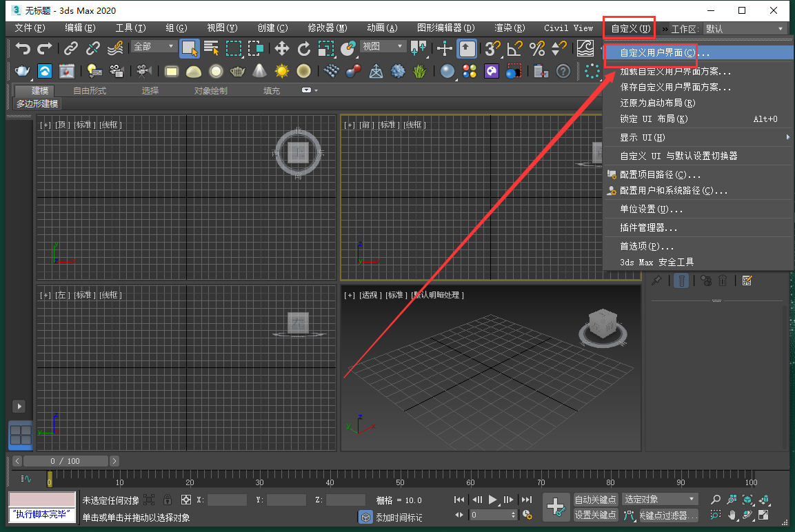Image resolution: width=795 pixels, height=532 pixels.
Task: Toggle the selection lock padlock
Action: 168,500
